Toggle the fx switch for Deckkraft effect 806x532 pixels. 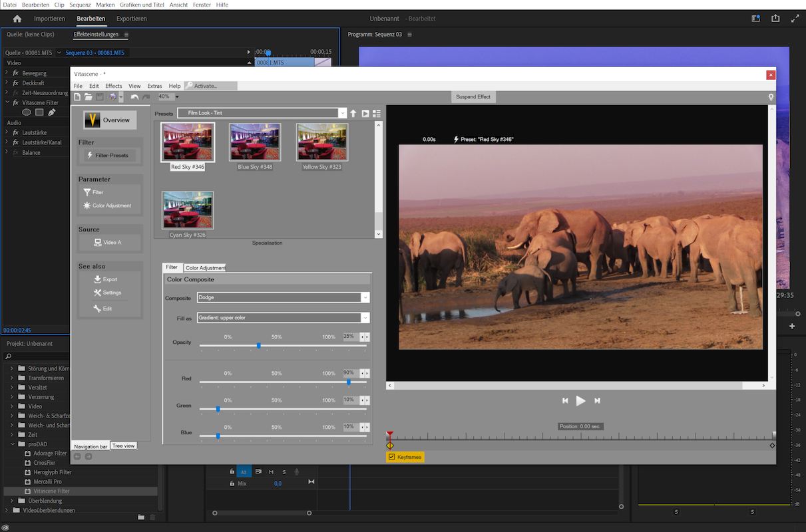point(15,83)
